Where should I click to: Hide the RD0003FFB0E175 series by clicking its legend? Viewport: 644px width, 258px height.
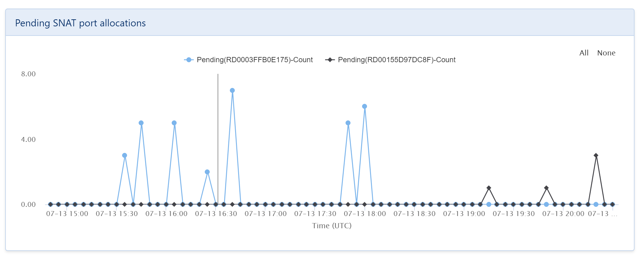click(255, 60)
